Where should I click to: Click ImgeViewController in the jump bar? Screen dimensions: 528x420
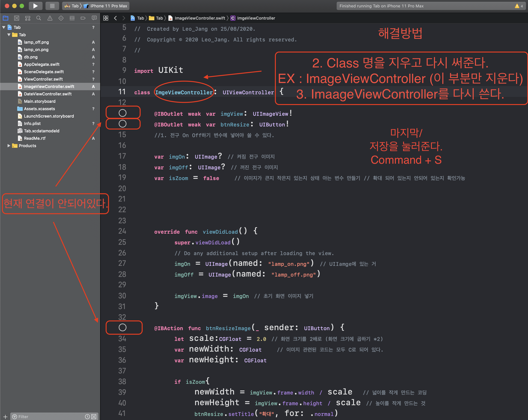click(256, 18)
